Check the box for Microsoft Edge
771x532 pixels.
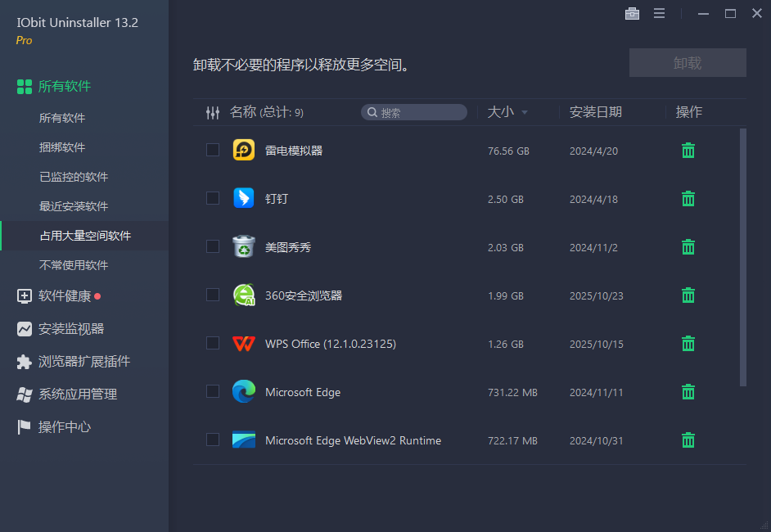pyautogui.click(x=213, y=391)
